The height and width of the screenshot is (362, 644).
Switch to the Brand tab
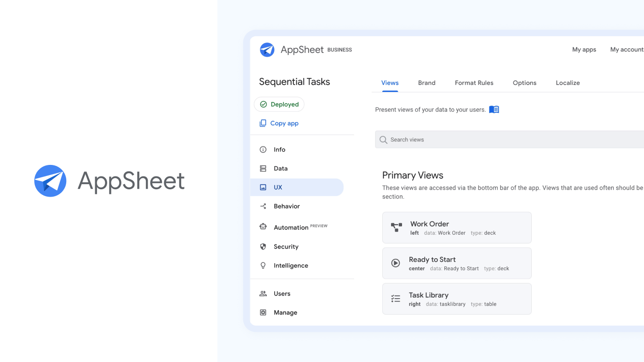pos(427,83)
